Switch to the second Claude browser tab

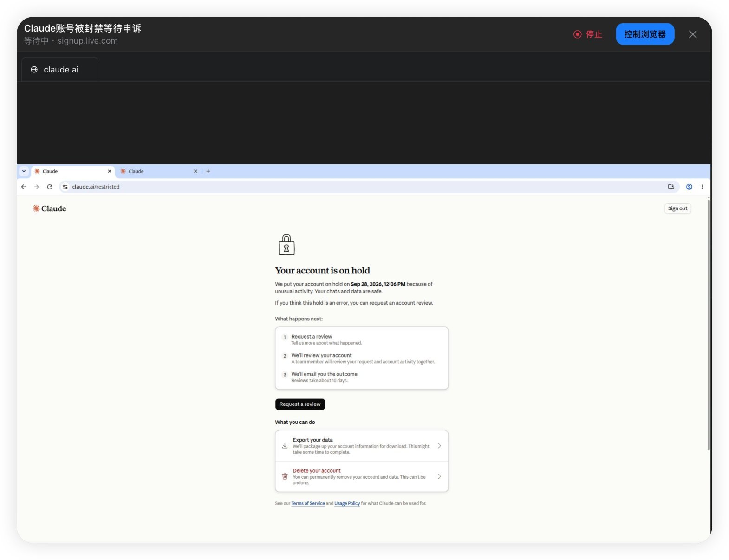pyautogui.click(x=158, y=171)
